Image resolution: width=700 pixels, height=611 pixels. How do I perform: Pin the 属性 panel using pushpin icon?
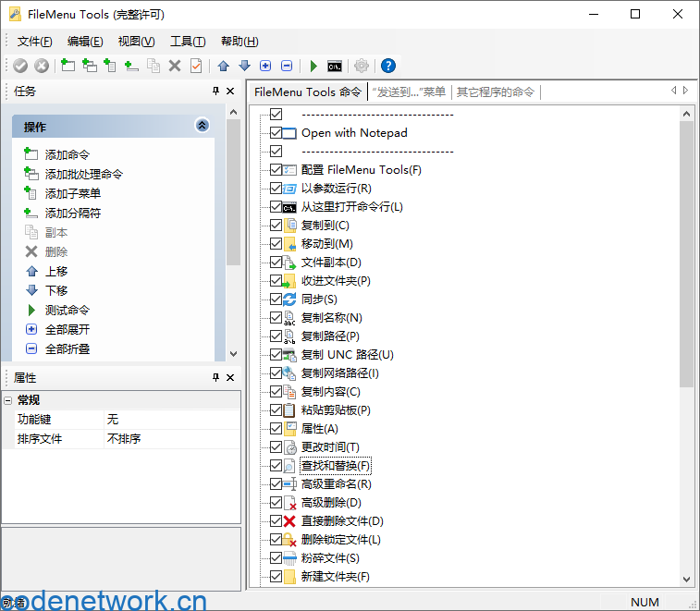click(215, 377)
